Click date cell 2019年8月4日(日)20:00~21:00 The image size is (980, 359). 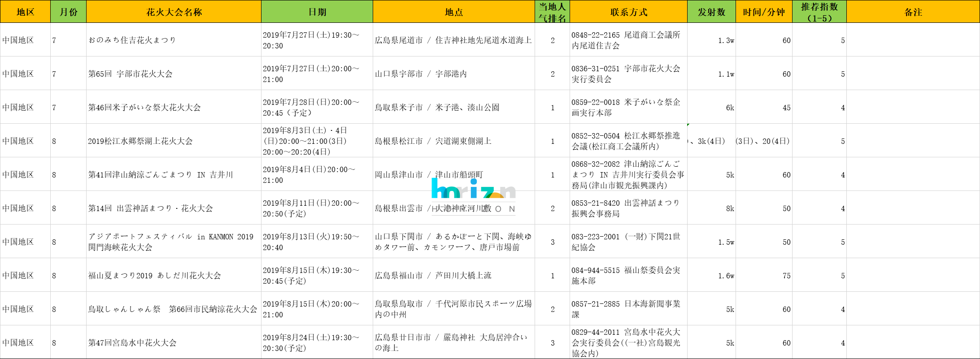(317, 174)
